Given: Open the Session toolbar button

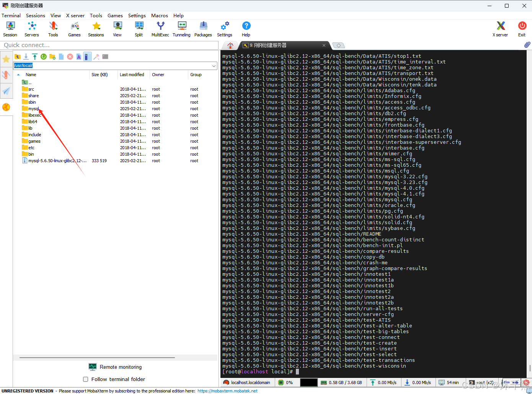Looking at the screenshot, I should click(10, 29).
